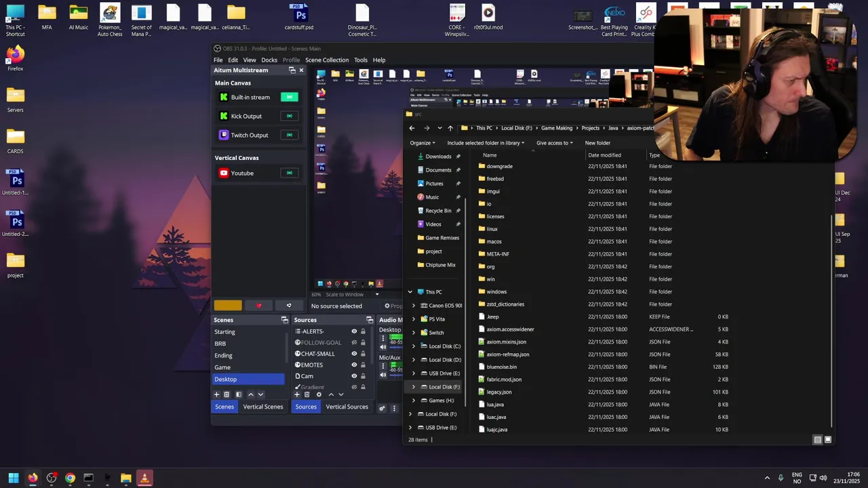Image resolution: width=868 pixels, height=488 pixels.
Task: Open VLC from the taskbar
Action: click(144, 478)
